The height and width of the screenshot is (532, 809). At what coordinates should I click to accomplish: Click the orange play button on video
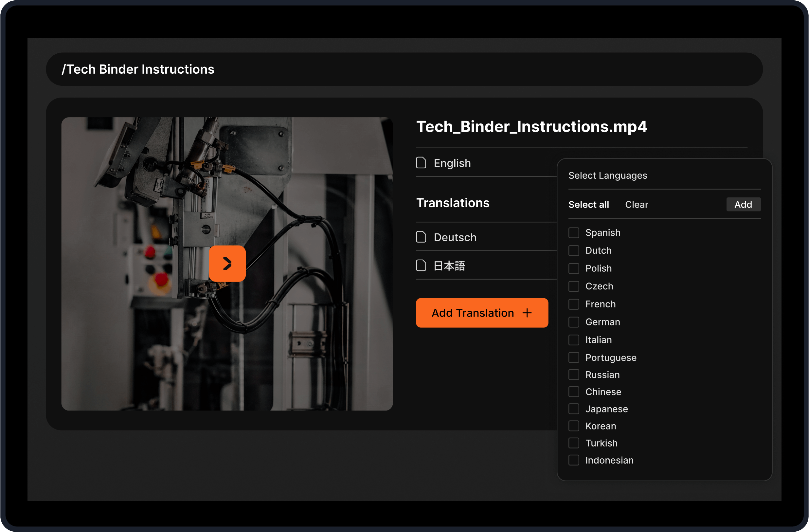pyautogui.click(x=227, y=264)
